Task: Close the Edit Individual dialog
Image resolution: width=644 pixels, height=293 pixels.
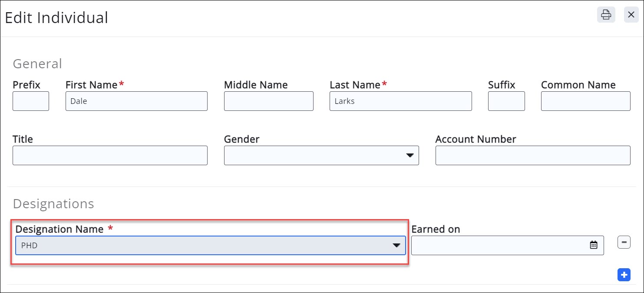Action: tap(631, 15)
